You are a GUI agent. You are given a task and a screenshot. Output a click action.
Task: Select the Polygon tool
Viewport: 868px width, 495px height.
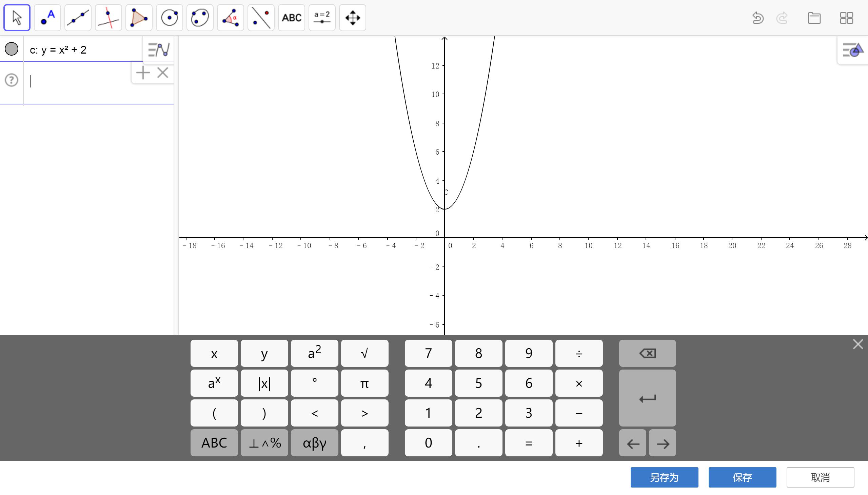[139, 18]
